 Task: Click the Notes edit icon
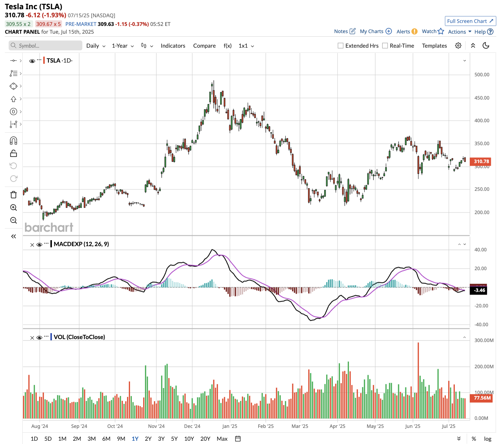coord(353,31)
